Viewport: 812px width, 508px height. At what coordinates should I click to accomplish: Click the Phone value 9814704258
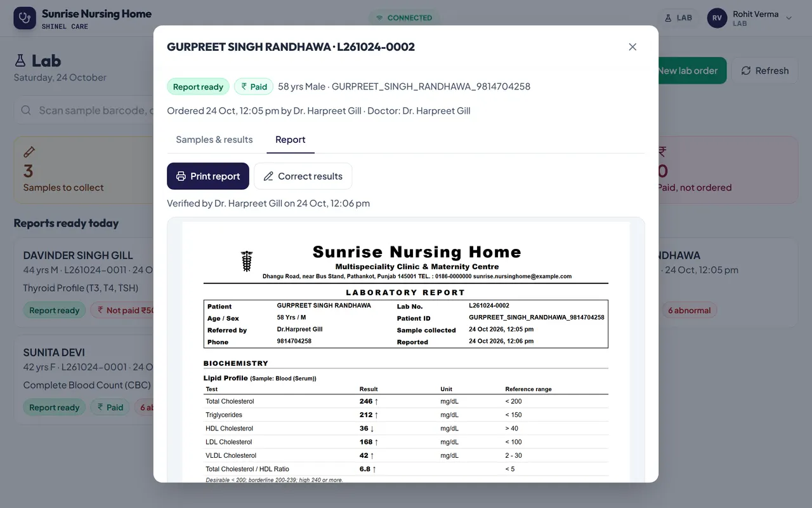coord(294,341)
